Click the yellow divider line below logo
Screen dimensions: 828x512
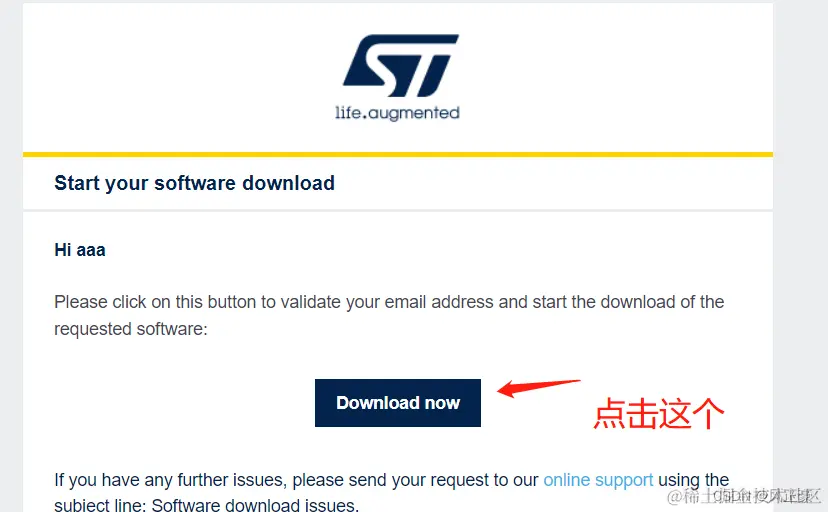pos(398,155)
